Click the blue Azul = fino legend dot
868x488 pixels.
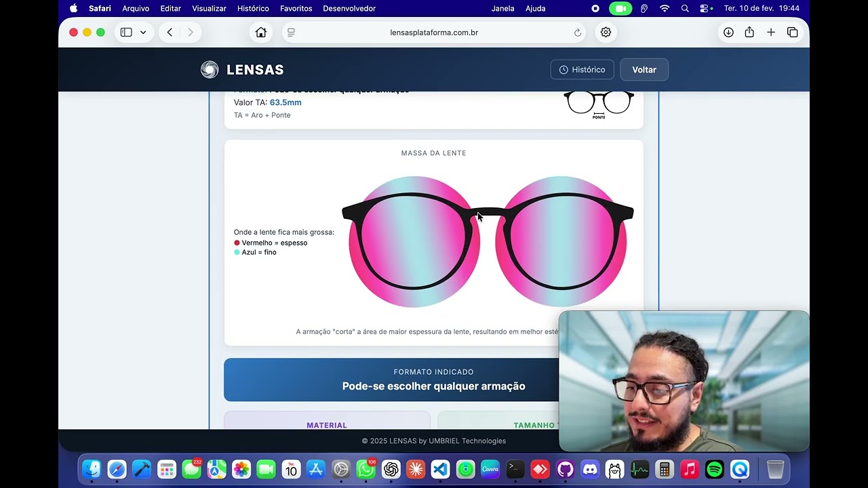[x=237, y=252]
